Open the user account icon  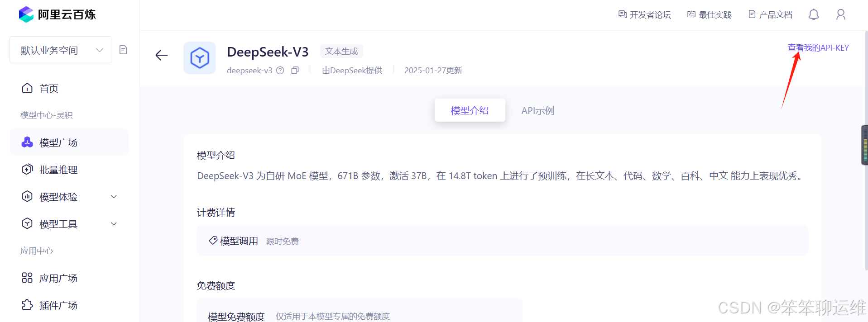[x=841, y=15]
